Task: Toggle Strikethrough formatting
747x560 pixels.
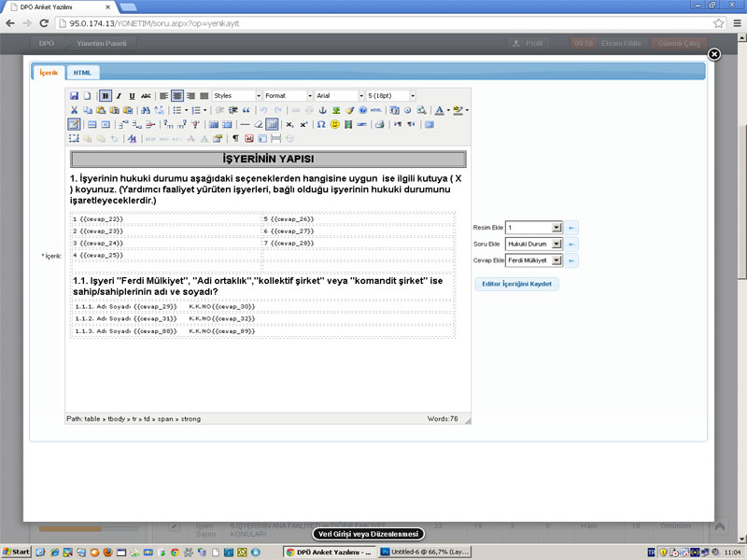Action: pyautogui.click(x=146, y=96)
